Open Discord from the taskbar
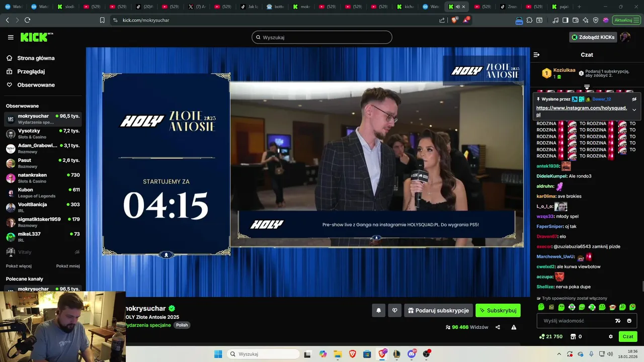Image resolution: width=644 pixels, height=362 pixels. coord(412,354)
